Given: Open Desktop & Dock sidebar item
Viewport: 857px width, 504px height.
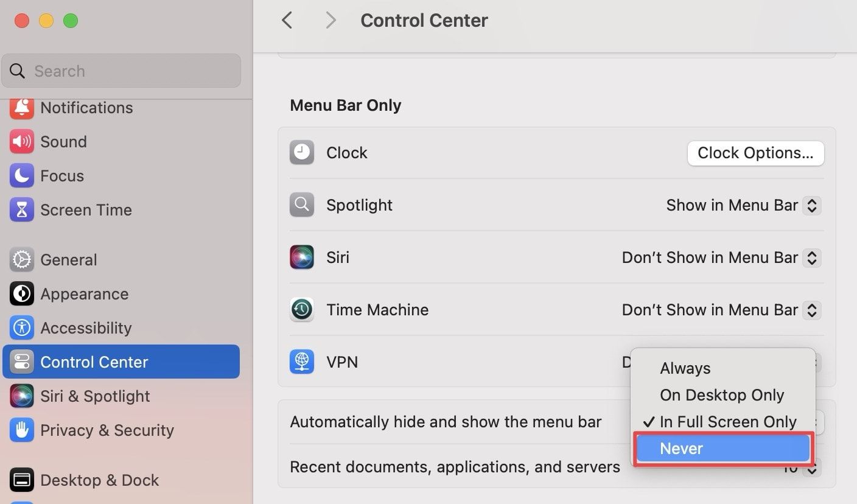Looking at the screenshot, I should tap(99, 480).
